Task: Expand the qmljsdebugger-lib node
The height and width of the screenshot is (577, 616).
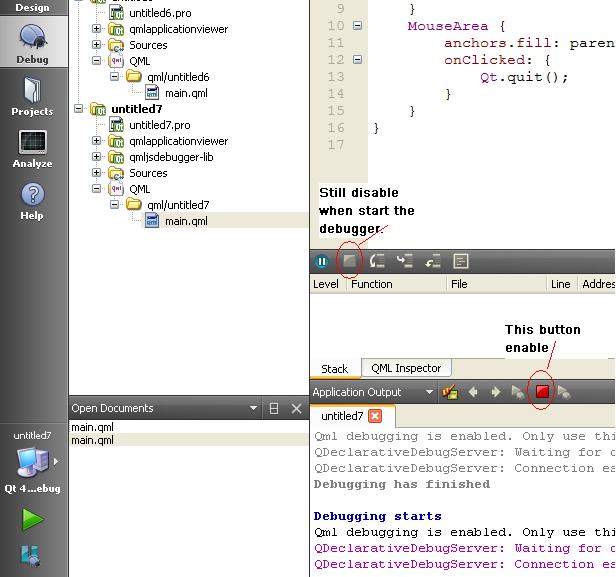Action: tap(96, 157)
